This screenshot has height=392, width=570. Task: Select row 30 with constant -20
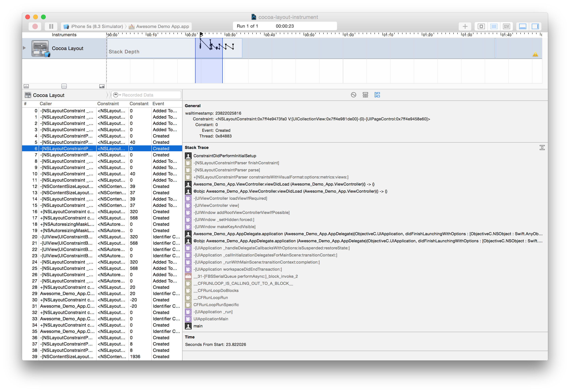coord(102,300)
